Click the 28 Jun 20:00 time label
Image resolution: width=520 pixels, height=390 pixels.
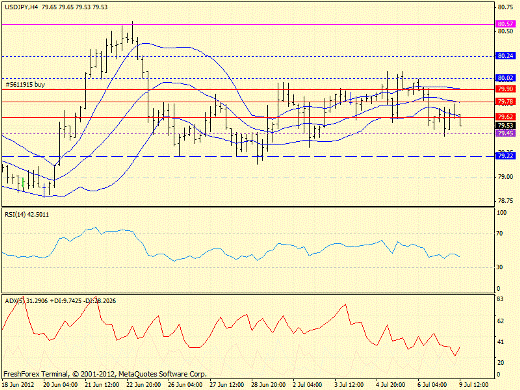tap(269, 384)
